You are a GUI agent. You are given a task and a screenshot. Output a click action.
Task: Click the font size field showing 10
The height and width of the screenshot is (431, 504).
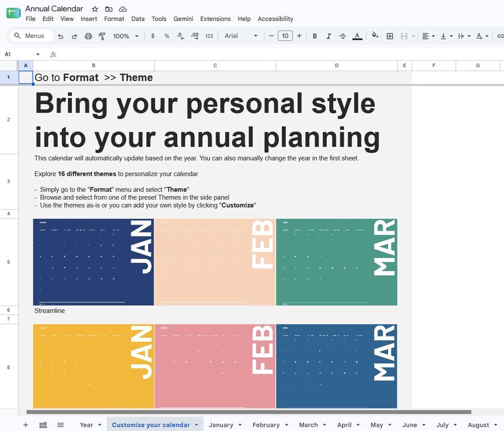click(x=285, y=36)
